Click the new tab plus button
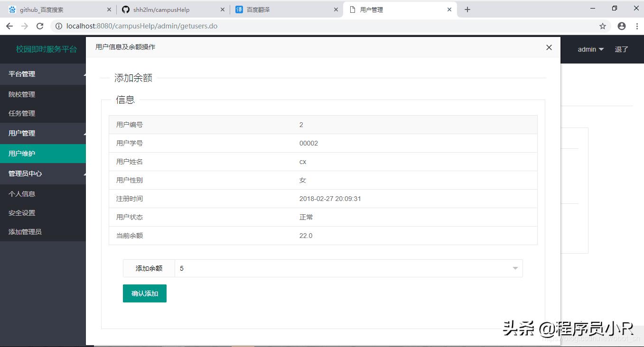Viewport: 644px width, 347px height. pos(468,9)
